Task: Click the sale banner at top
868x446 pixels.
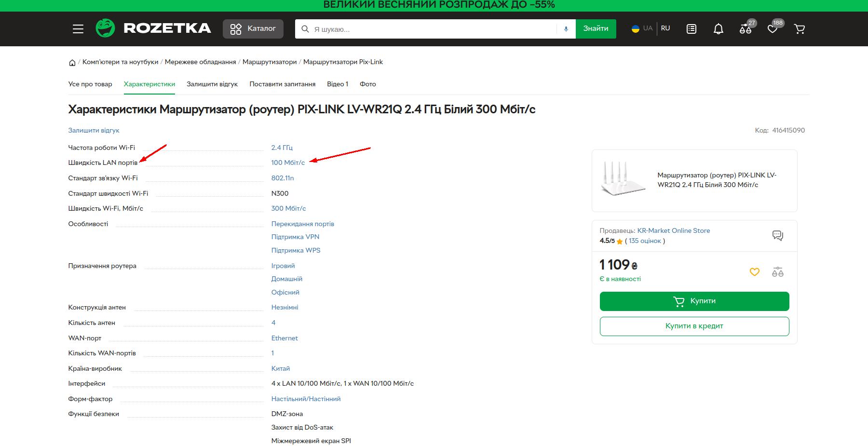Action: click(434, 5)
